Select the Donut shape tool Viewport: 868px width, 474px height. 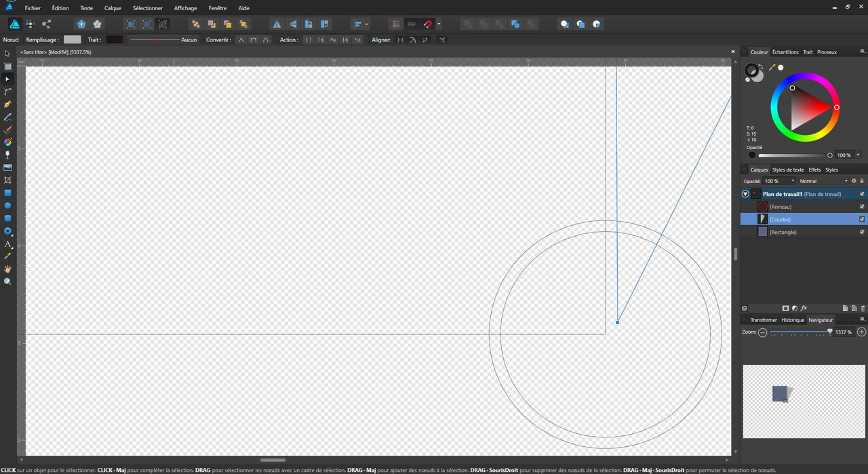point(7,231)
